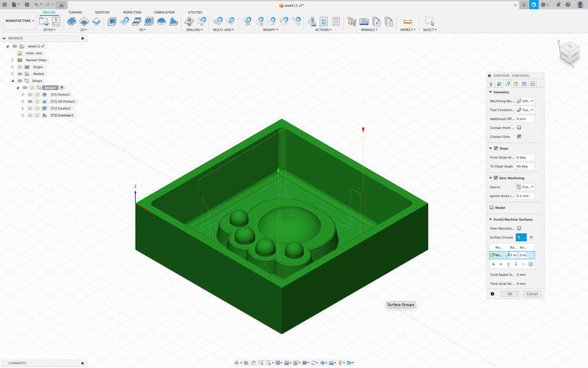588x368 pixels.
Task: Uncheck the Contact Only checkbox
Action: [519, 137]
